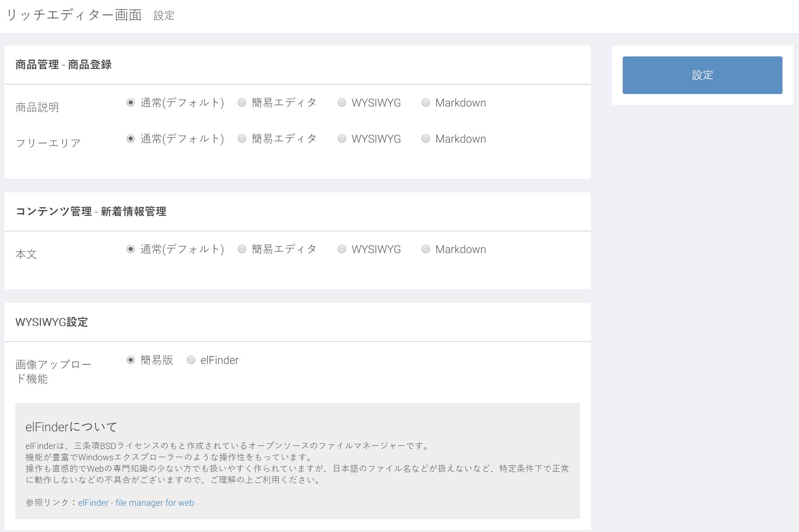The width and height of the screenshot is (799, 532).
Task: Select 簡易版 for image upload
Action: click(x=131, y=360)
